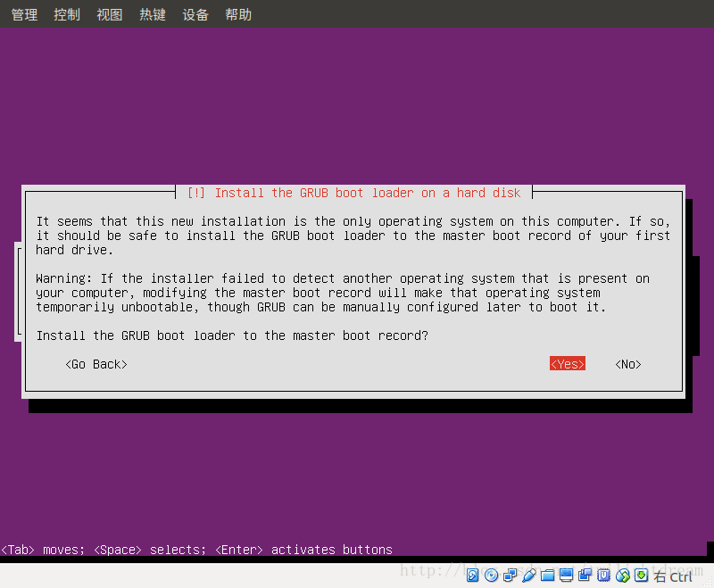Open the 设备 menu
The width and height of the screenshot is (714, 588).
tap(195, 13)
